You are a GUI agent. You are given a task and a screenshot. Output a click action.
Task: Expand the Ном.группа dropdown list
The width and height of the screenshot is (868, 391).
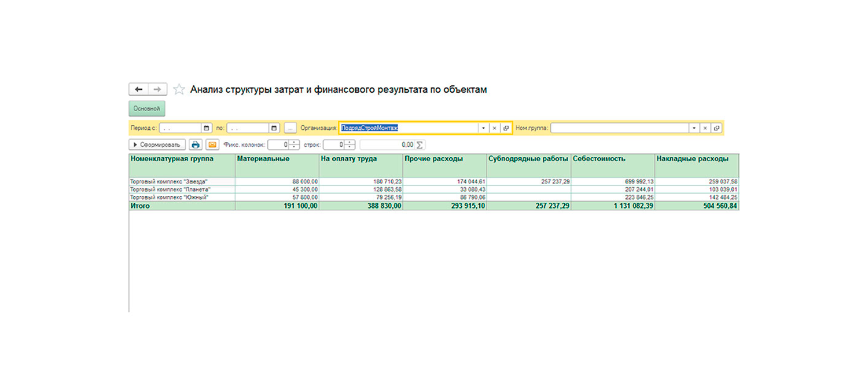coord(694,128)
